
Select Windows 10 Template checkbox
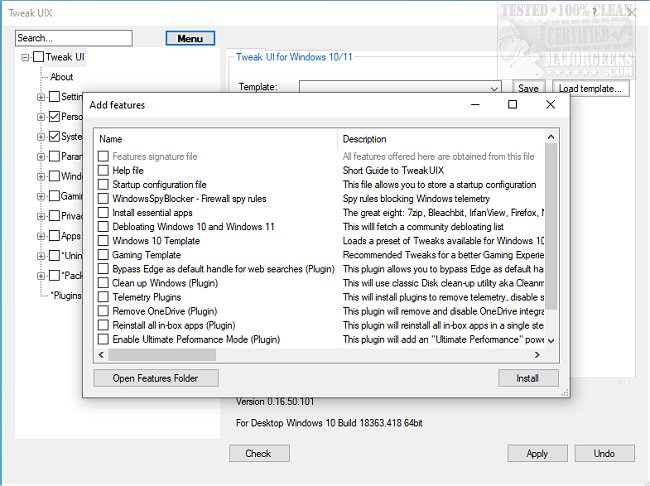[x=103, y=241]
